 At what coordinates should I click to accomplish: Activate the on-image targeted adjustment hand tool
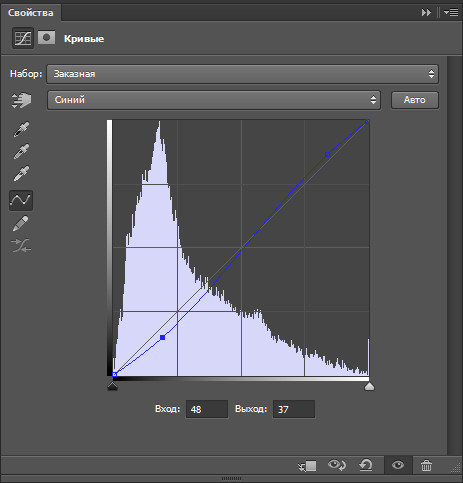(21, 100)
